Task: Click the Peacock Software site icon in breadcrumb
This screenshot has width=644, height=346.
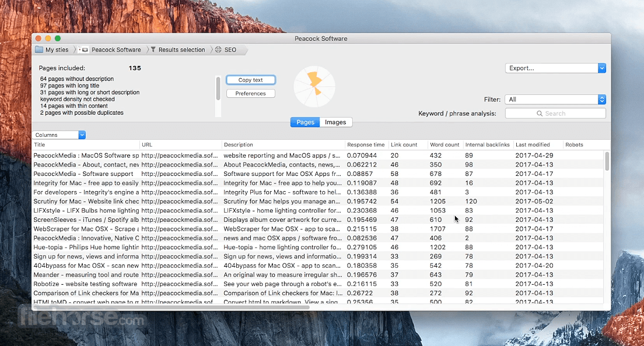Action: point(83,50)
